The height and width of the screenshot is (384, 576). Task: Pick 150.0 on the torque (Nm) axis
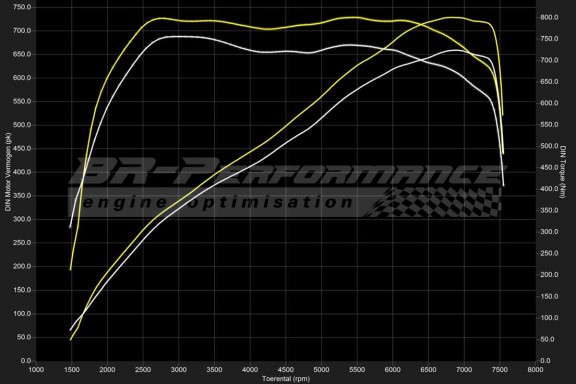(x=549, y=296)
